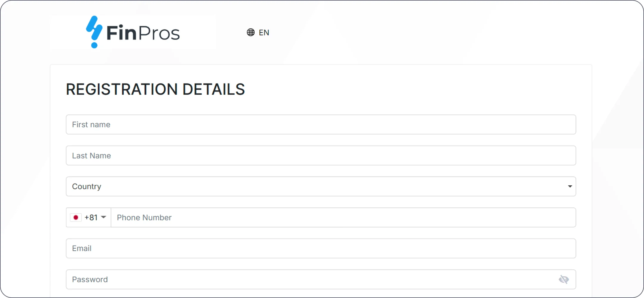Image resolution: width=644 pixels, height=298 pixels.
Task: Focus the First name input field
Action: coord(321,125)
